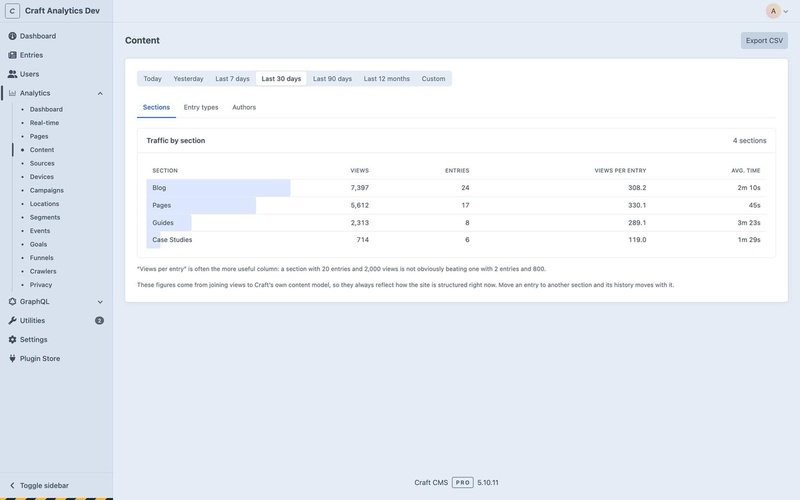Click the 5.10.11 version number

pyautogui.click(x=488, y=482)
